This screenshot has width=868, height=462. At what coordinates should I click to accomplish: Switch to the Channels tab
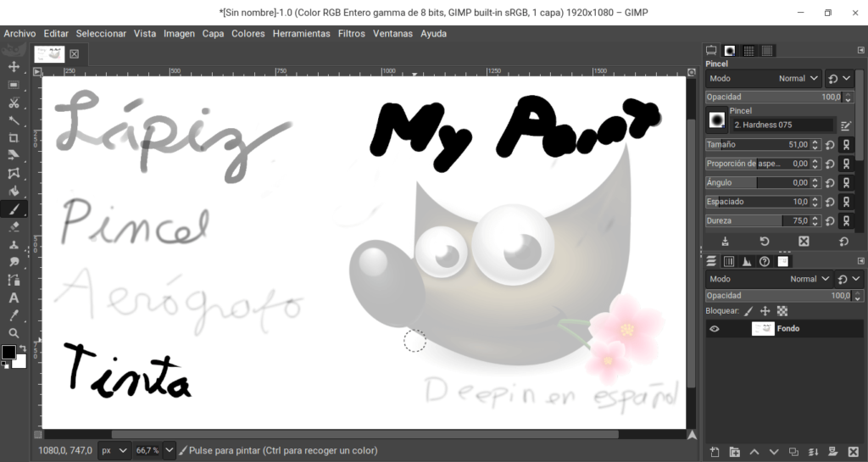tap(729, 262)
